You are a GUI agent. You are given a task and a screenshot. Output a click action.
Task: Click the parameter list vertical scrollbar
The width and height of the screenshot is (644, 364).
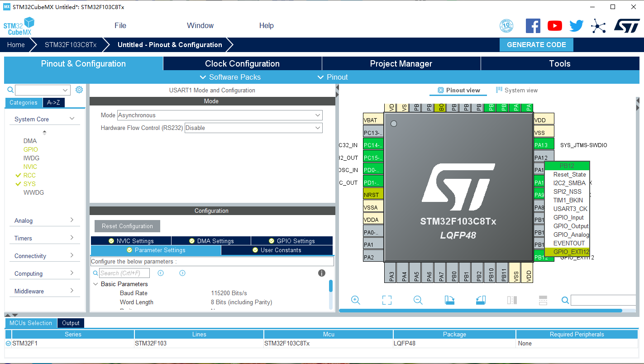331,286
